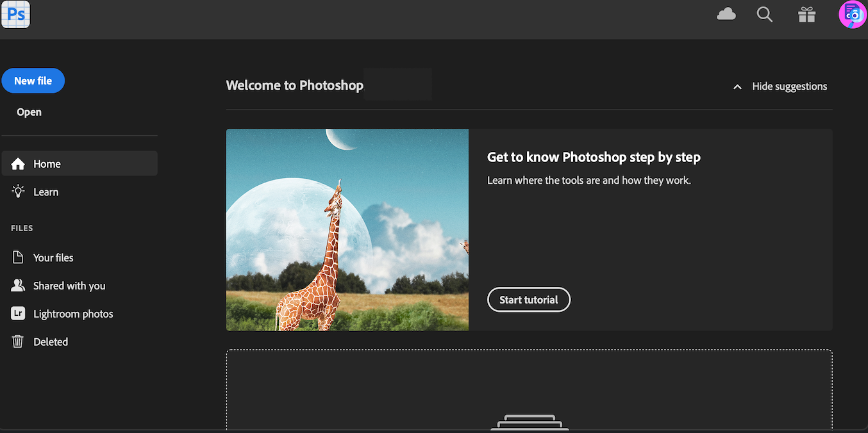Go to the Home tab

[x=79, y=163]
